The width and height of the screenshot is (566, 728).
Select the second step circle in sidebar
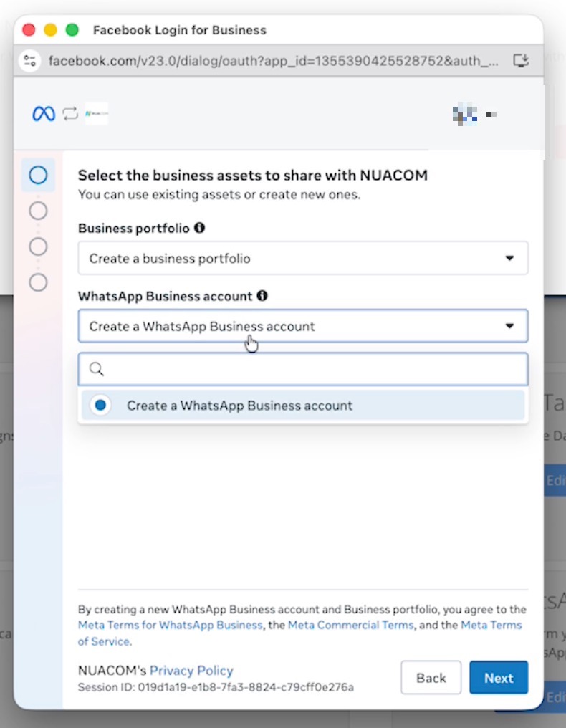click(38, 211)
